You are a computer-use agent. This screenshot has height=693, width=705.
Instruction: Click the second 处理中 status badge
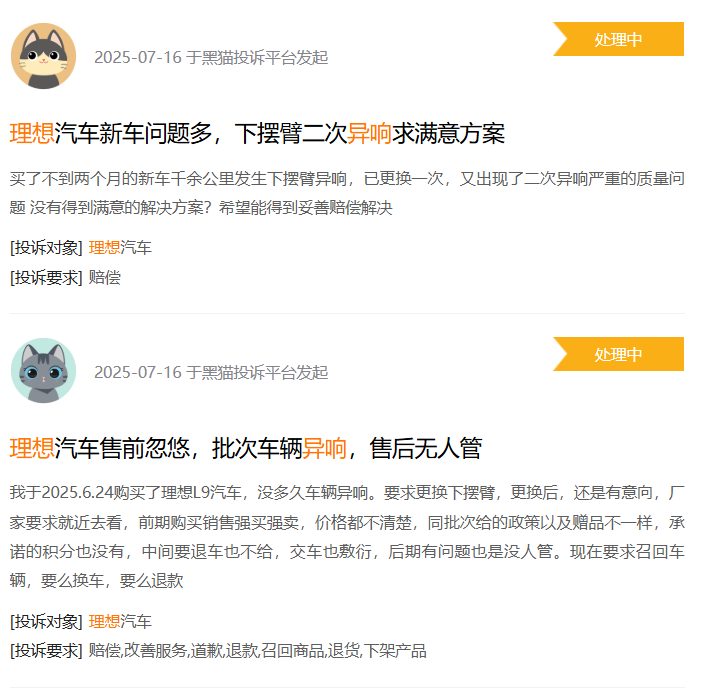point(619,354)
